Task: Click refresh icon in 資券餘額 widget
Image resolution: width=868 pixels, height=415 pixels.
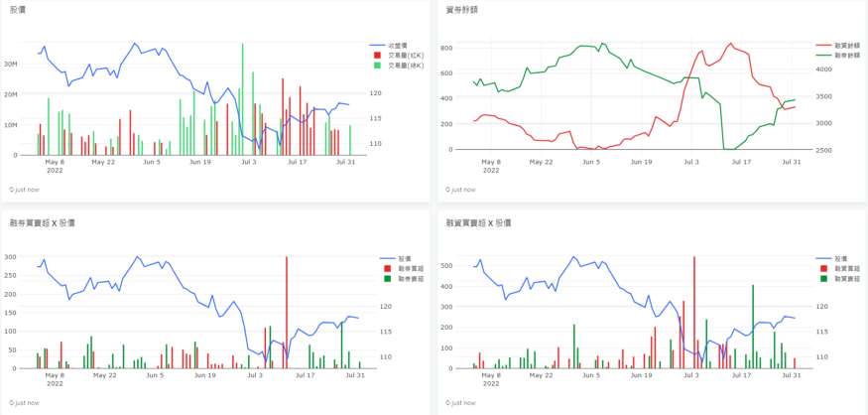Action: [449, 189]
